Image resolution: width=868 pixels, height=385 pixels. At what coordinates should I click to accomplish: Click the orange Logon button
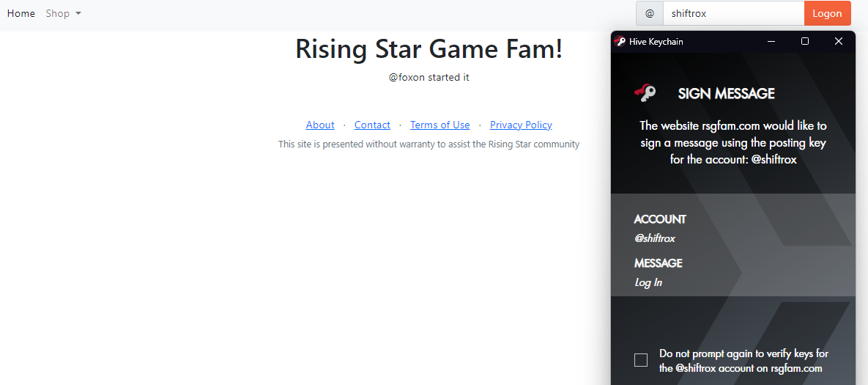[827, 13]
